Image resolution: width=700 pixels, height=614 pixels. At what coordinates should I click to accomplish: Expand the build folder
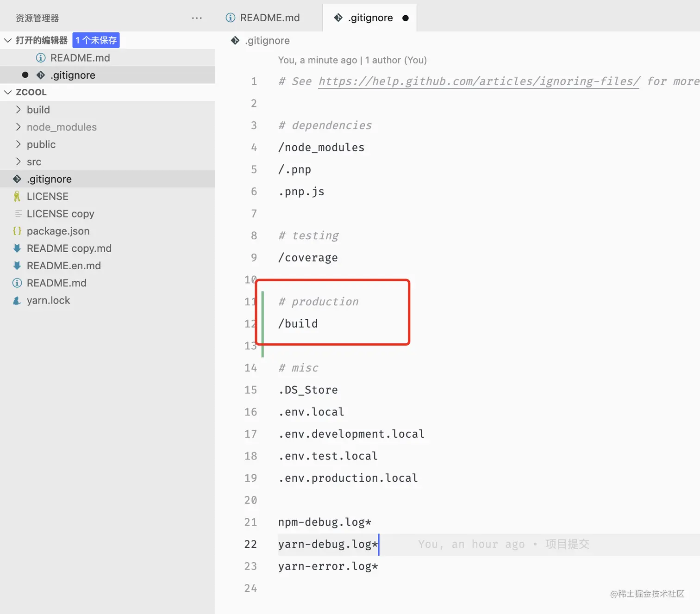click(19, 110)
